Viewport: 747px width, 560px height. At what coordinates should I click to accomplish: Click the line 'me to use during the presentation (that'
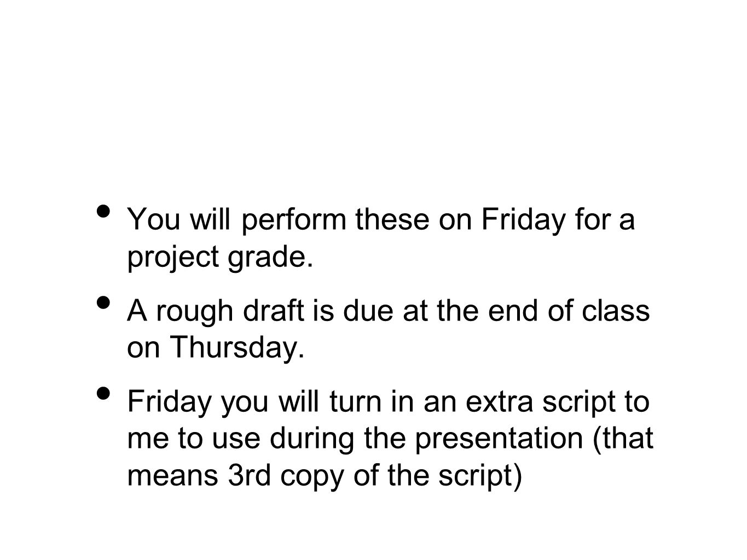(x=390, y=440)
